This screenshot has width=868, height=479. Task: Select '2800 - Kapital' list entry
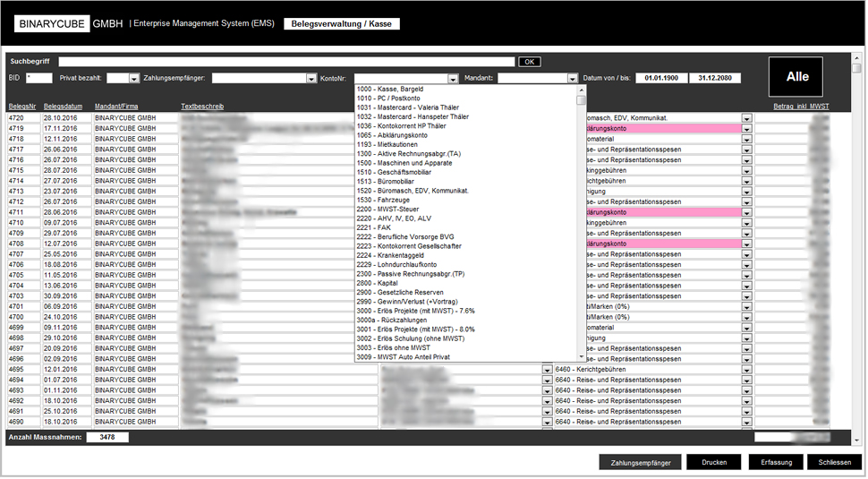coord(378,283)
